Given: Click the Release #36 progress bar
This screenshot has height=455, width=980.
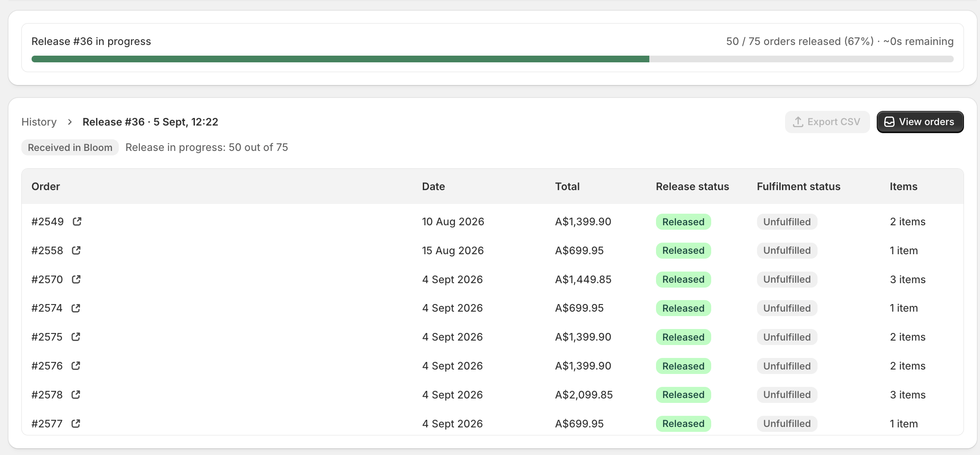Looking at the screenshot, I should click(x=492, y=59).
